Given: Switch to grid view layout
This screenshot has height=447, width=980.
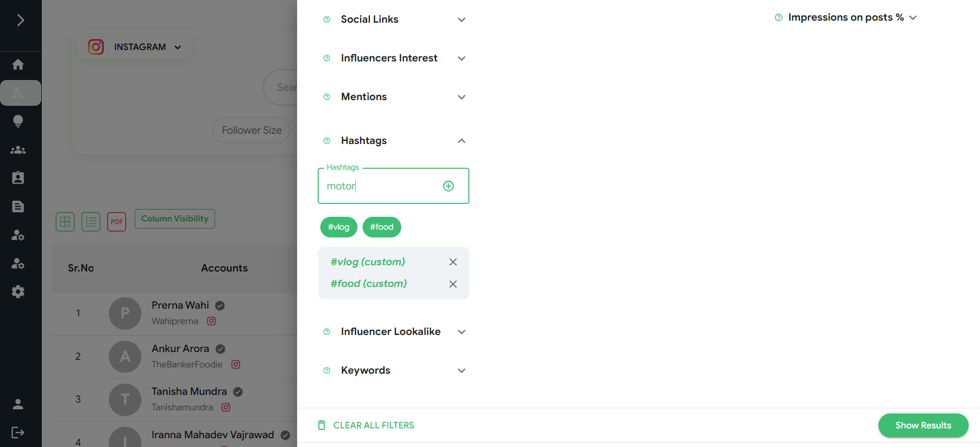Looking at the screenshot, I should tap(65, 222).
